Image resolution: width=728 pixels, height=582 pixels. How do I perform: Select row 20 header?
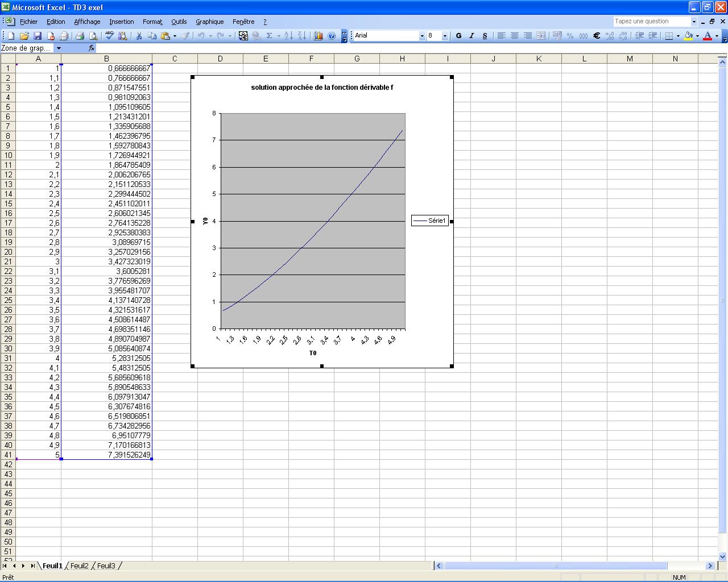[8, 252]
